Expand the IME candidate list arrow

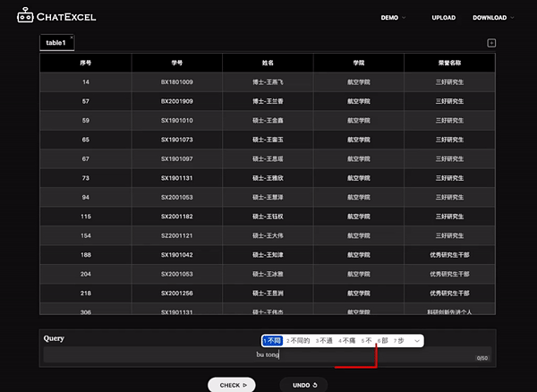coord(417,341)
